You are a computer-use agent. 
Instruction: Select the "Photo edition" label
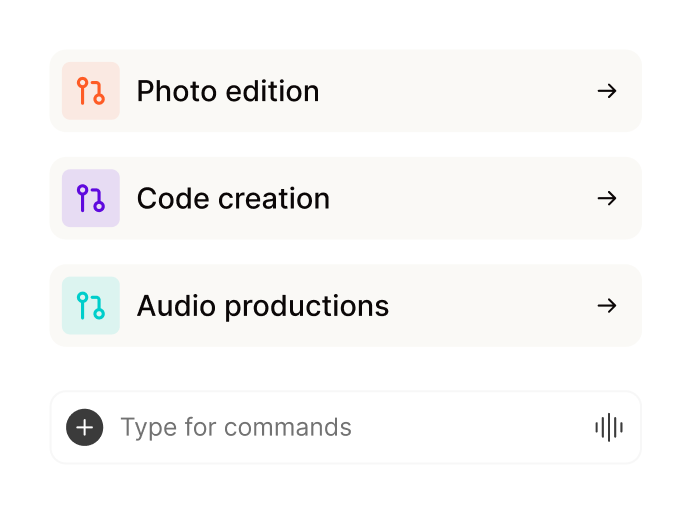click(228, 91)
